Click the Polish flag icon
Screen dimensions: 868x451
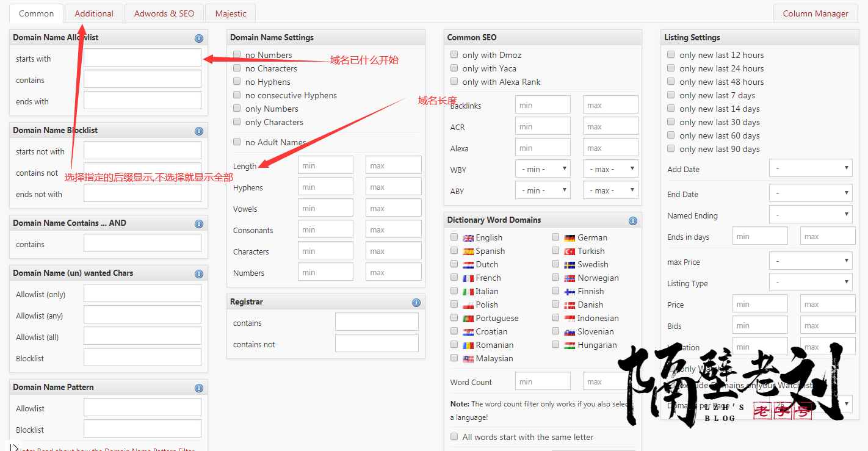point(468,305)
